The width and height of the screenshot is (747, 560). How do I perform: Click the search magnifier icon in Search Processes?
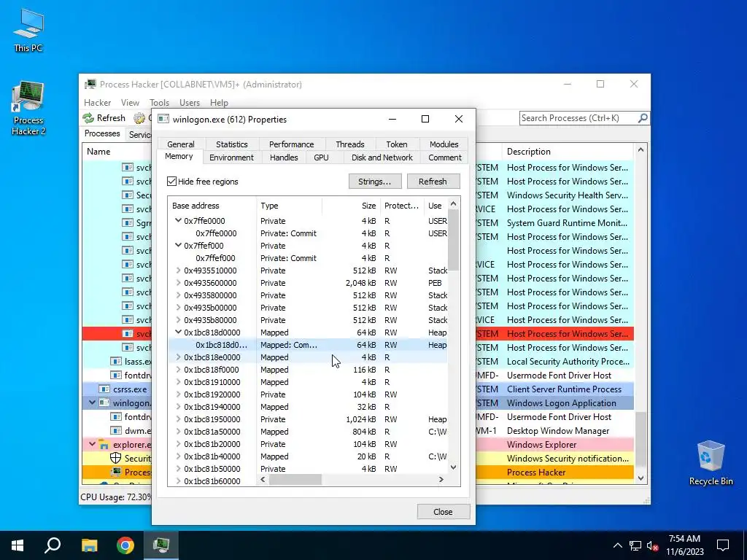642,117
